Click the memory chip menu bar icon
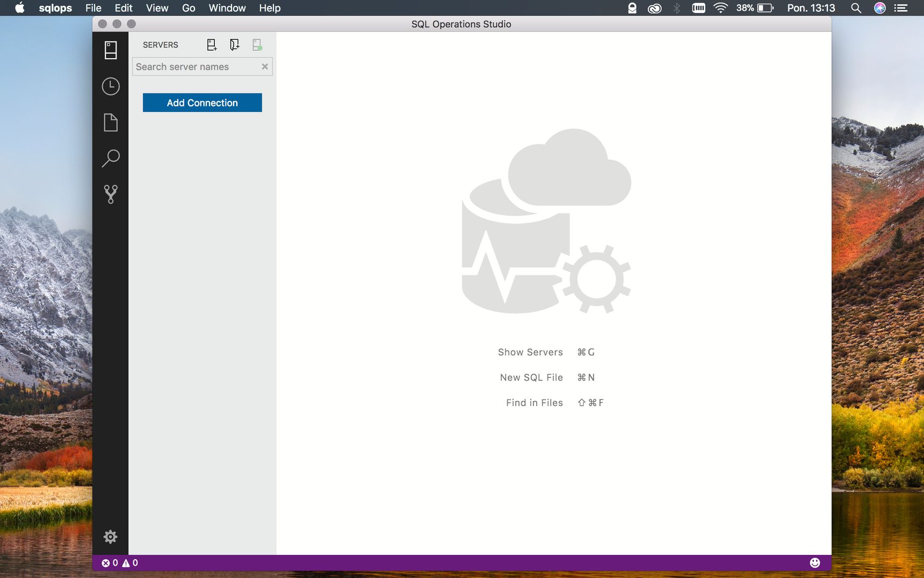This screenshot has height=578, width=924. pyautogui.click(x=698, y=8)
